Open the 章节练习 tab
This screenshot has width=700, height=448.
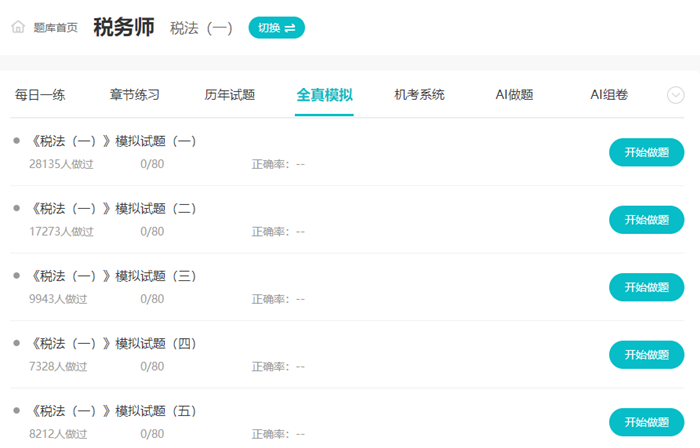135,95
